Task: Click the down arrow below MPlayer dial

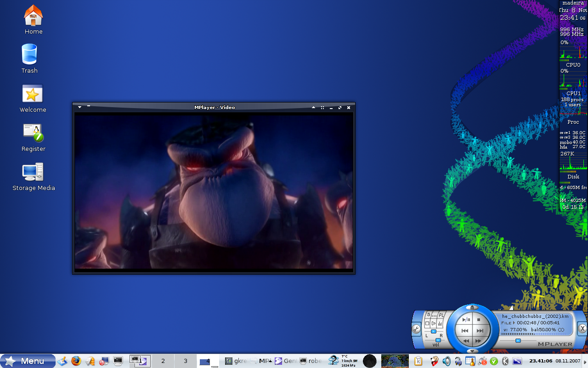Action: pos(472,351)
